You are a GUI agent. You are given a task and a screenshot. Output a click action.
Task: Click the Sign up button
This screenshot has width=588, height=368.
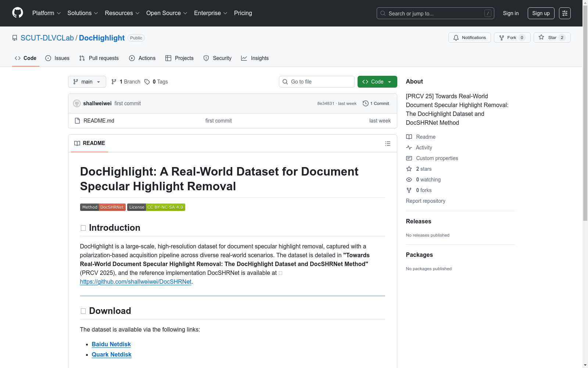click(x=541, y=13)
